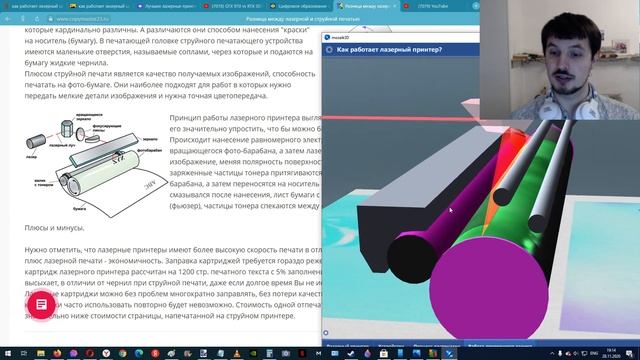Click the 'Как работает лазерный принтер?' title

pyautogui.click(x=389, y=49)
